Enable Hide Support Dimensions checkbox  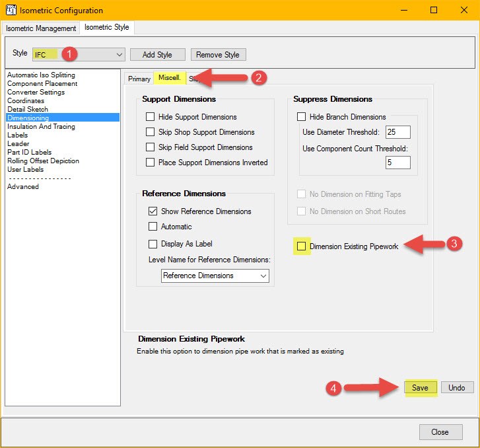(152, 117)
